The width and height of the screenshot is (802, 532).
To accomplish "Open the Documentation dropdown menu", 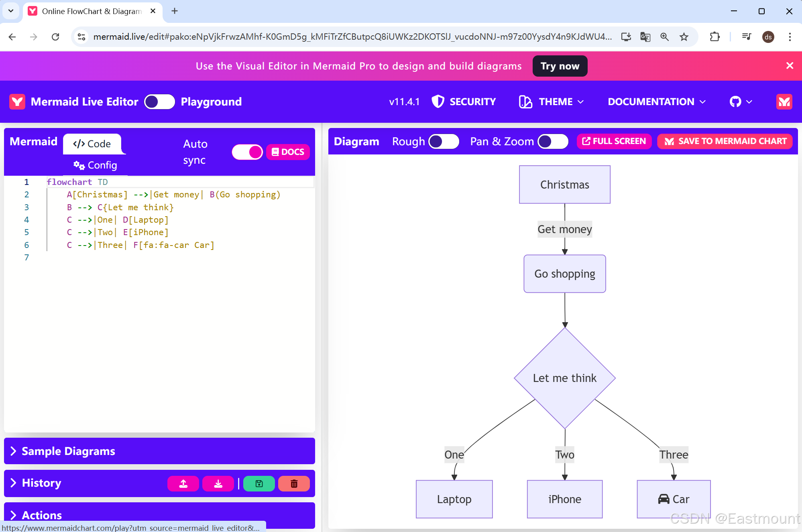I will click(x=656, y=102).
